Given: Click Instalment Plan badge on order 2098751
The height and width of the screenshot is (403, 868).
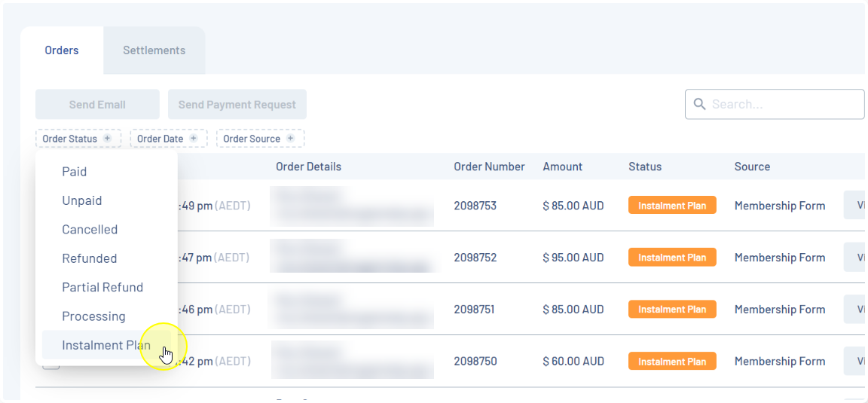Looking at the screenshot, I should click(x=672, y=310).
